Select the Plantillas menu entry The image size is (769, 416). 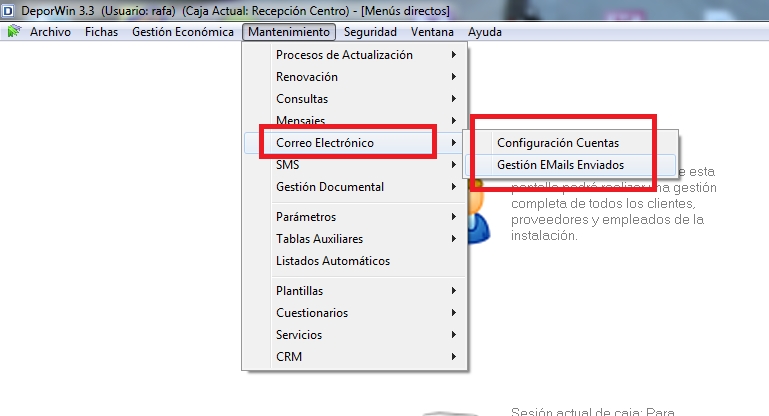(354, 291)
